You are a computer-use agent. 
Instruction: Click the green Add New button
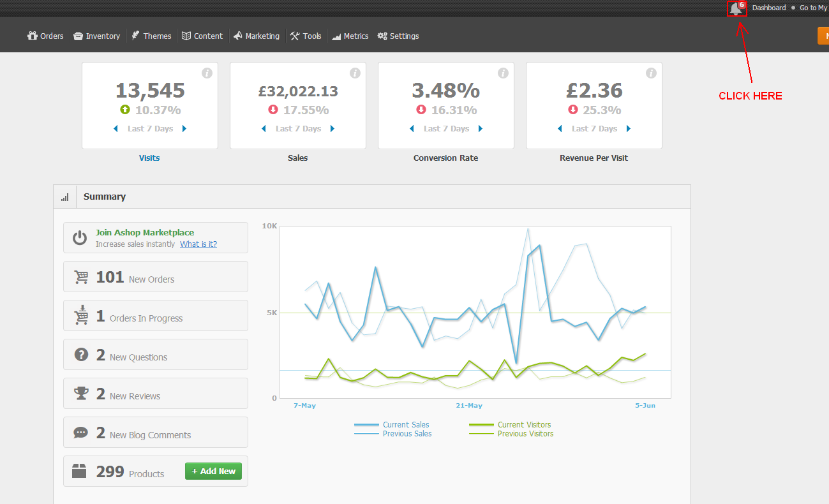pos(213,471)
